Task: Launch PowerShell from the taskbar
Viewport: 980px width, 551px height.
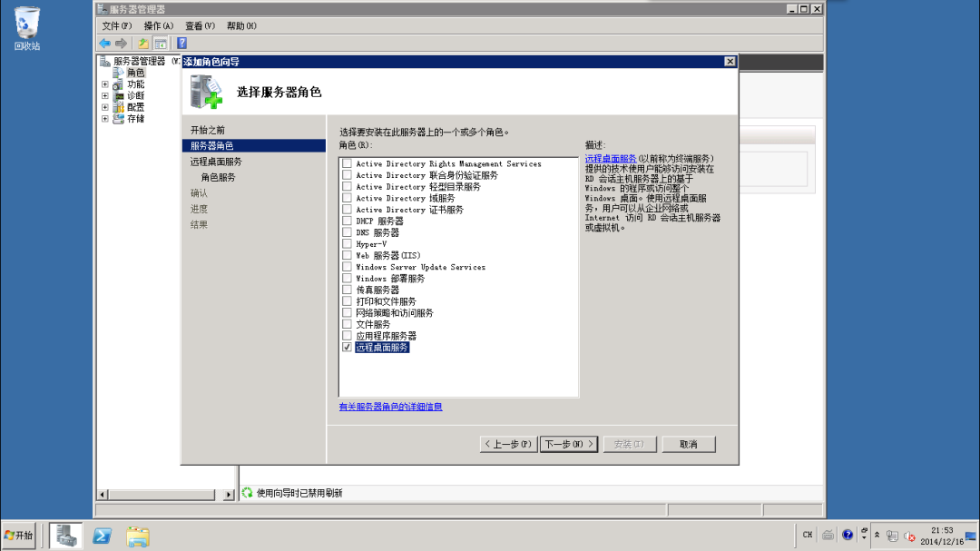Action: (x=102, y=536)
